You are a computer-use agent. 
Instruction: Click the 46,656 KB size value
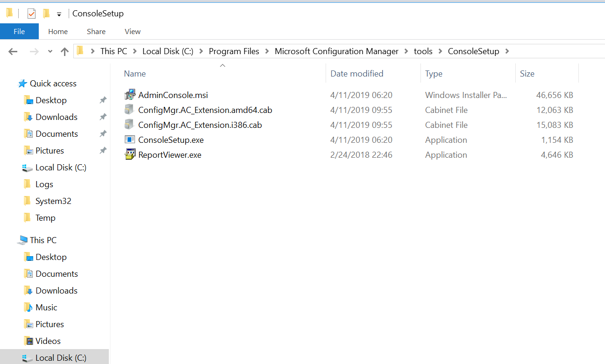(x=555, y=95)
